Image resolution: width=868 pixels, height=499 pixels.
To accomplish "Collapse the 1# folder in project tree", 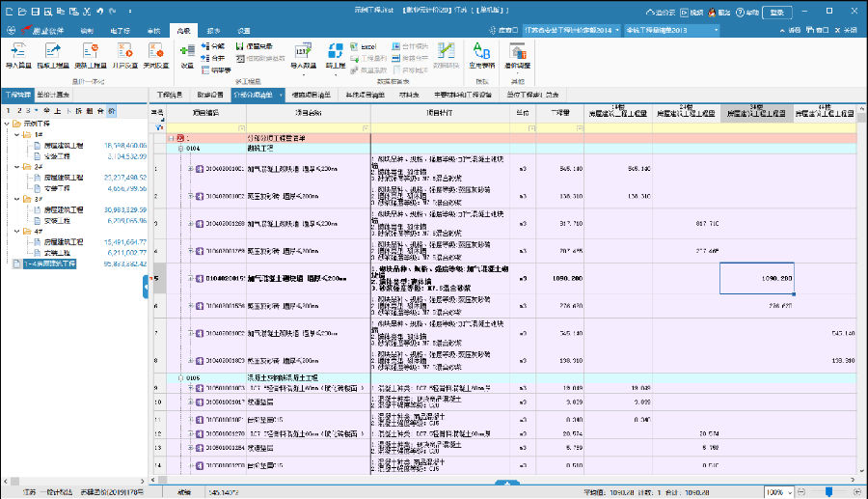I will click(x=18, y=135).
